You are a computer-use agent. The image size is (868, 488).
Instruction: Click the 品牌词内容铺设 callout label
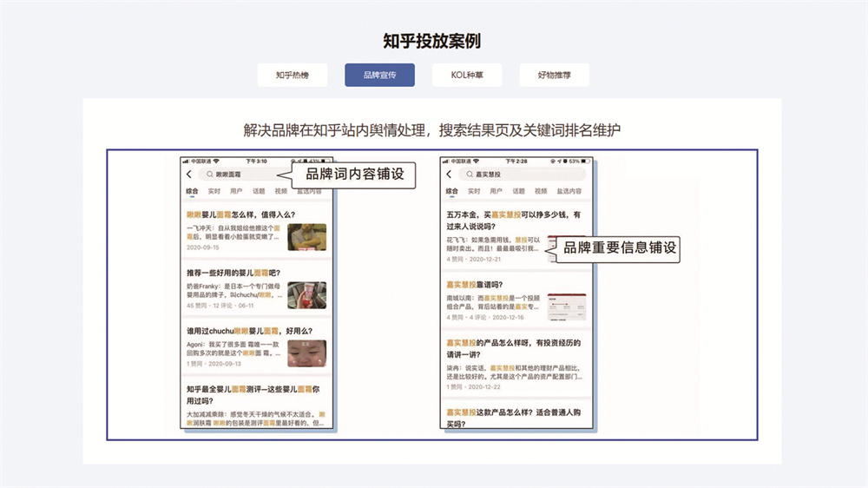click(x=355, y=175)
